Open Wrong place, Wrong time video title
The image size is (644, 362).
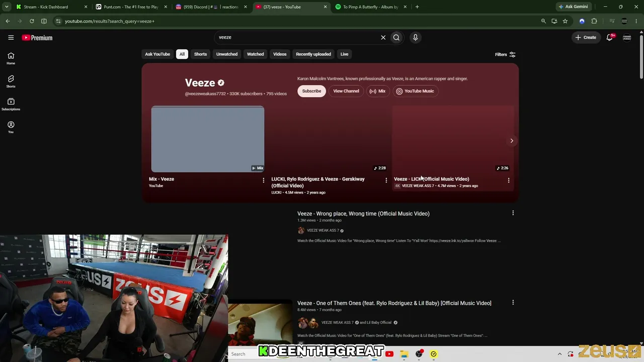(x=363, y=214)
